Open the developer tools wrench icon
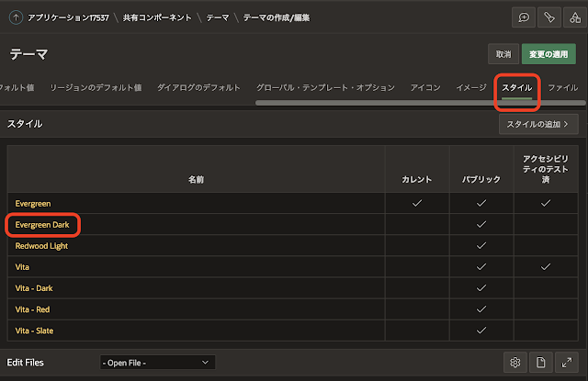This screenshot has width=588, height=381. tap(549, 17)
